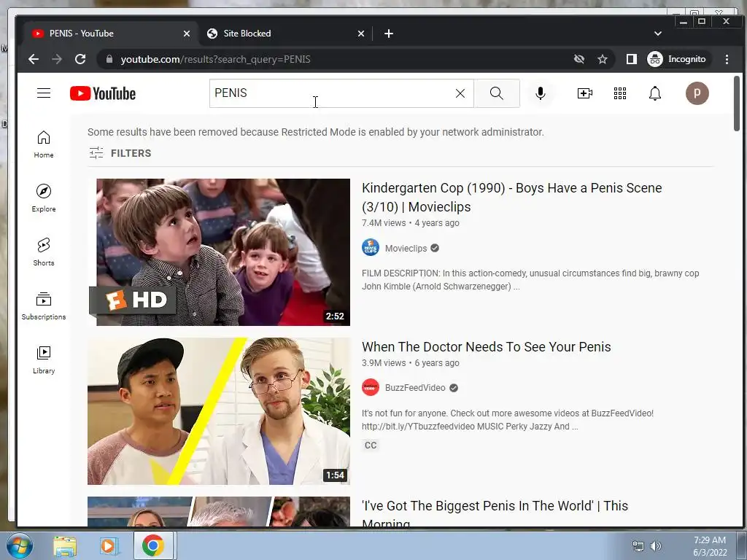Open Chrome's three-dot menu
This screenshot has height=560, width=747.
(x=727, y=59)
